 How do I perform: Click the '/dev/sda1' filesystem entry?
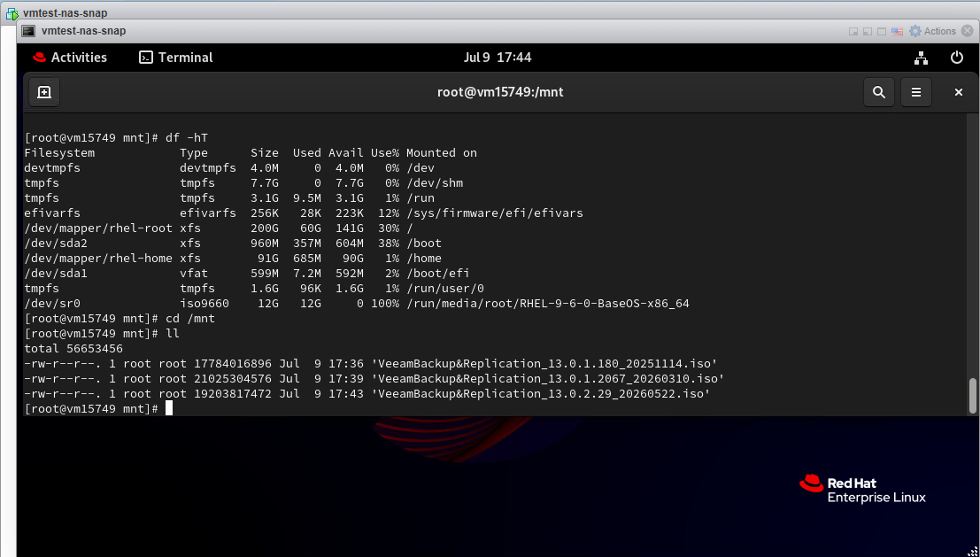pyautogui.click(x=56, y=273)
